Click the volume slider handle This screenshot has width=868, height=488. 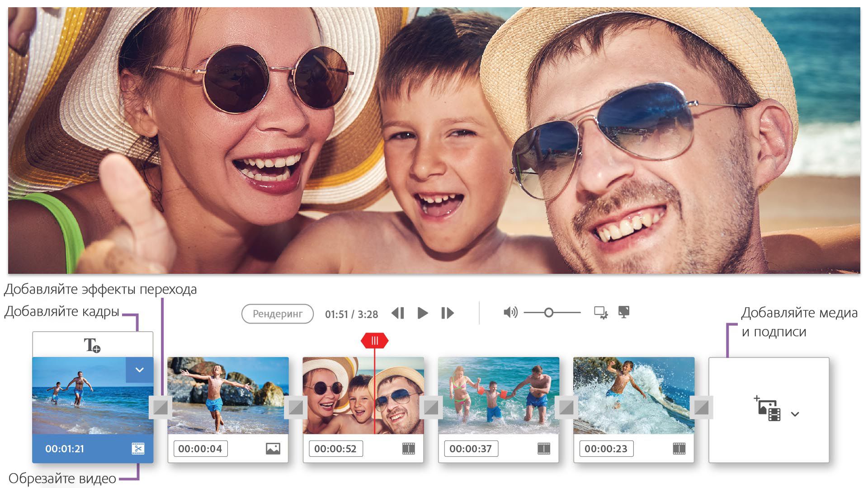coord(548,313)
